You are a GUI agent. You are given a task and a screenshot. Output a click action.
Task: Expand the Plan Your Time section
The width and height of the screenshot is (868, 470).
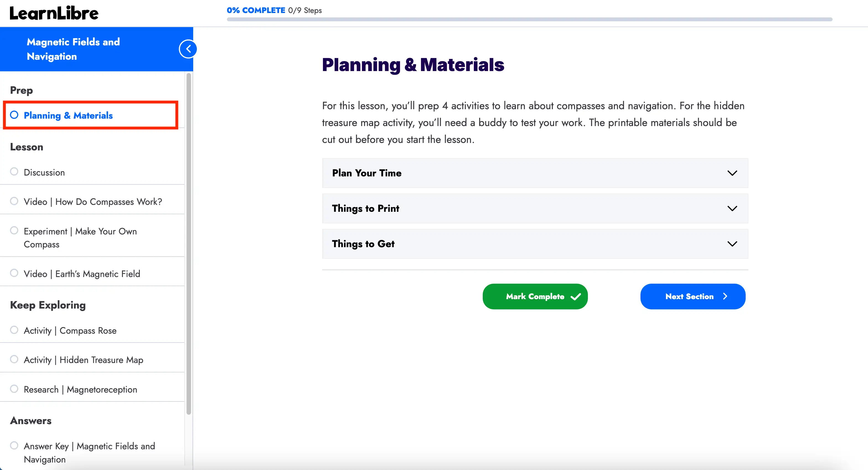click(535, 173)
